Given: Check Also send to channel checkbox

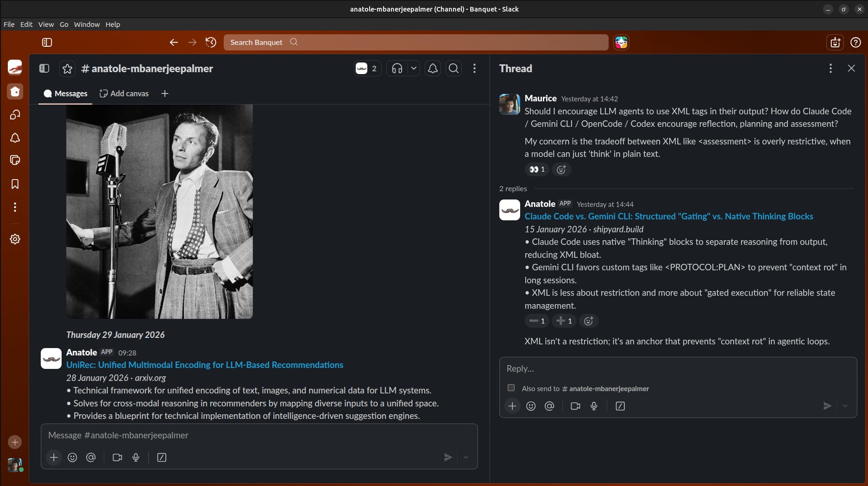Looking at the screenshot, I should click(511, 388).
